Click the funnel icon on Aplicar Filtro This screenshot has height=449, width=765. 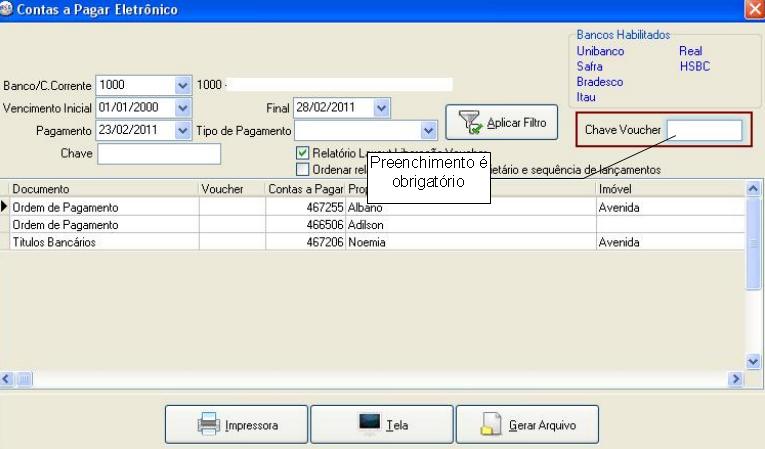469,123
